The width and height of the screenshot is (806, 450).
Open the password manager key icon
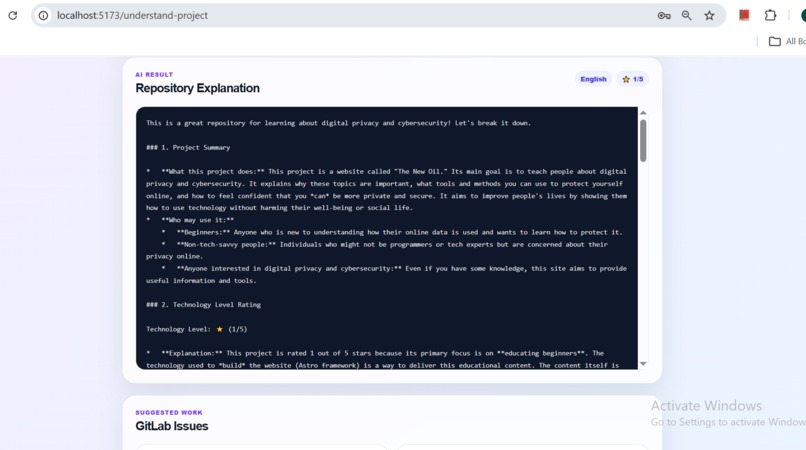pyautogui.click(x=664, y=15)
